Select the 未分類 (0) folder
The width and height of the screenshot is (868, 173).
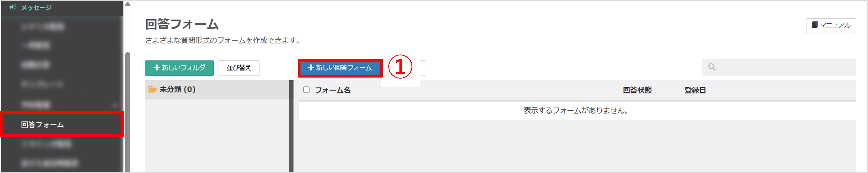(217, 90)
